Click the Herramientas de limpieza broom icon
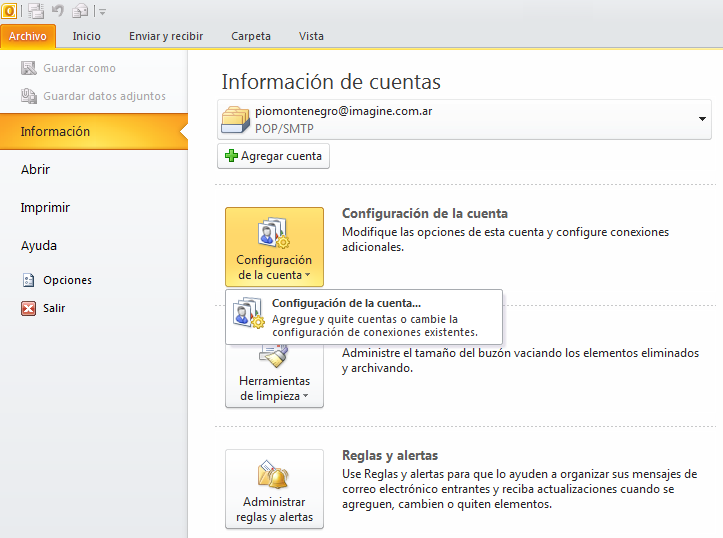The image size is (723, 538). tap(274, 356)
